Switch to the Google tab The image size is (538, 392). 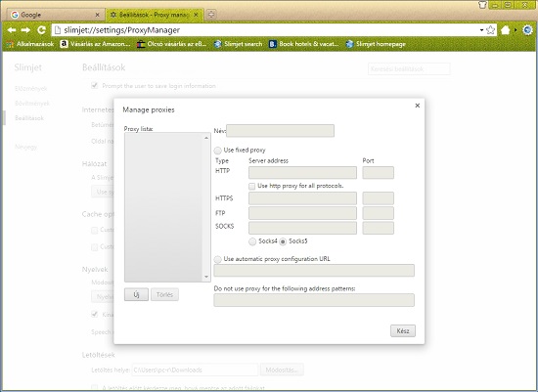(55, 15)
